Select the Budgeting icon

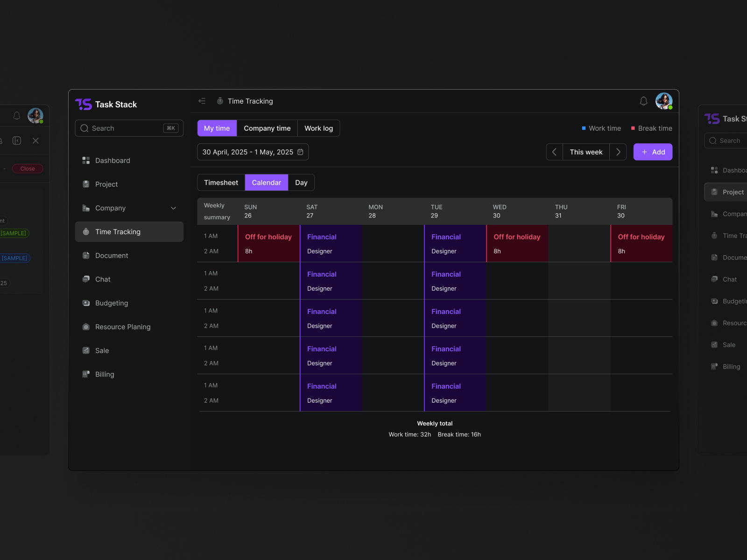(x=86, y=303)
